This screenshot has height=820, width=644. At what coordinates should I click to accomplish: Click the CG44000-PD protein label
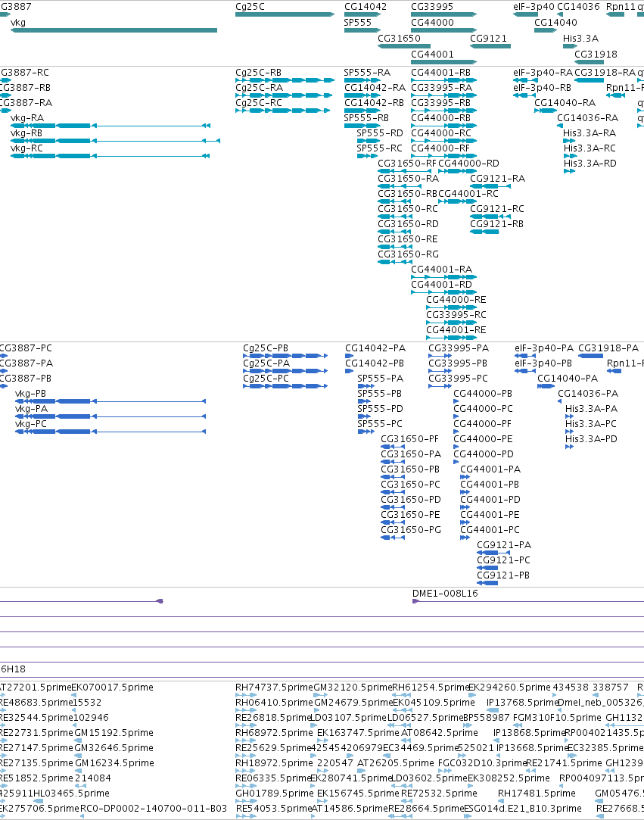(x=484, y=454)
